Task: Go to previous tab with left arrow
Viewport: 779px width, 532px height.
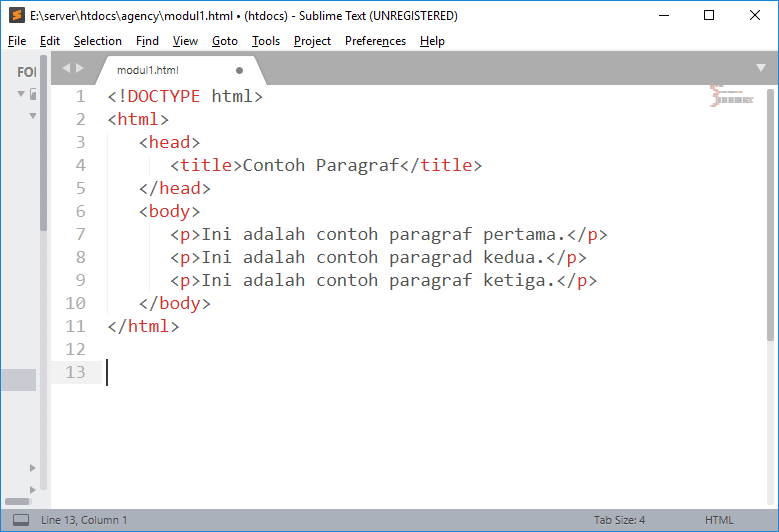Action: click(66, 68)
